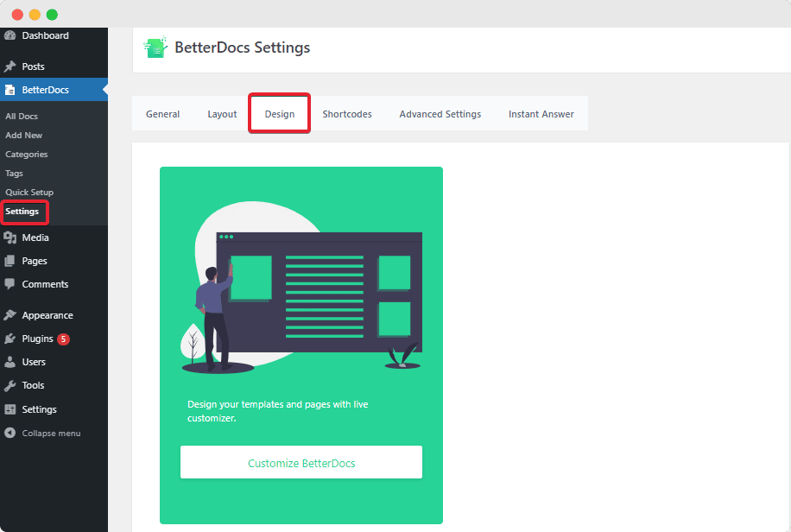This screenshot has height=532, width=791.
Task: Open WordPress Settings menu label at bottom
Action: point(40,409)
